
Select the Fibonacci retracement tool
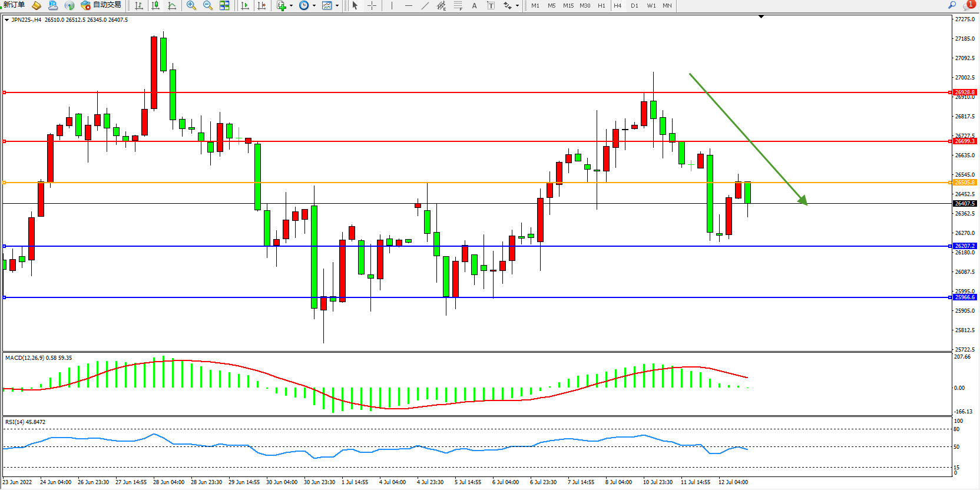pos(458,5)
